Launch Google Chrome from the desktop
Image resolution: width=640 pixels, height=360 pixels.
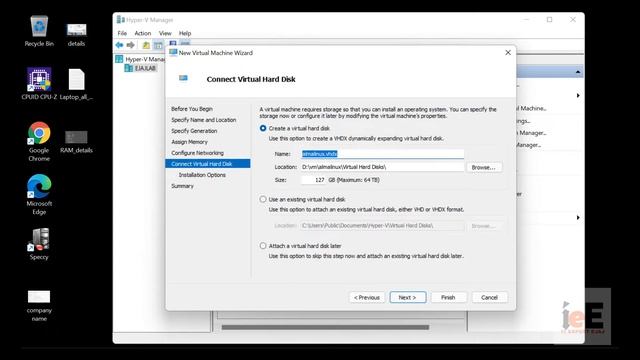(x=39, y=141)
